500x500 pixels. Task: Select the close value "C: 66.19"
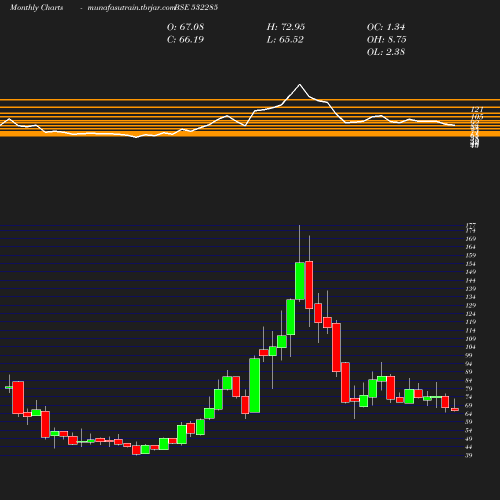(185, 40)
